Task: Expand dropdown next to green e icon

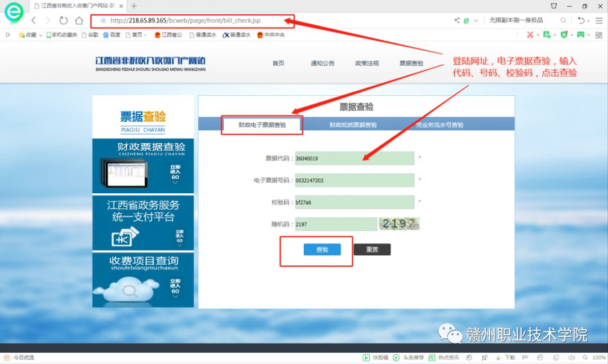Action: [x=476, y=21]
